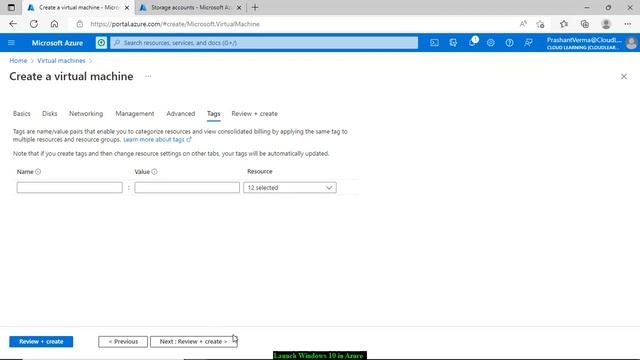This screenshot has height=360, width=640.
Task: Switch to Storage accounts browser tab
Action: (190, 7)
